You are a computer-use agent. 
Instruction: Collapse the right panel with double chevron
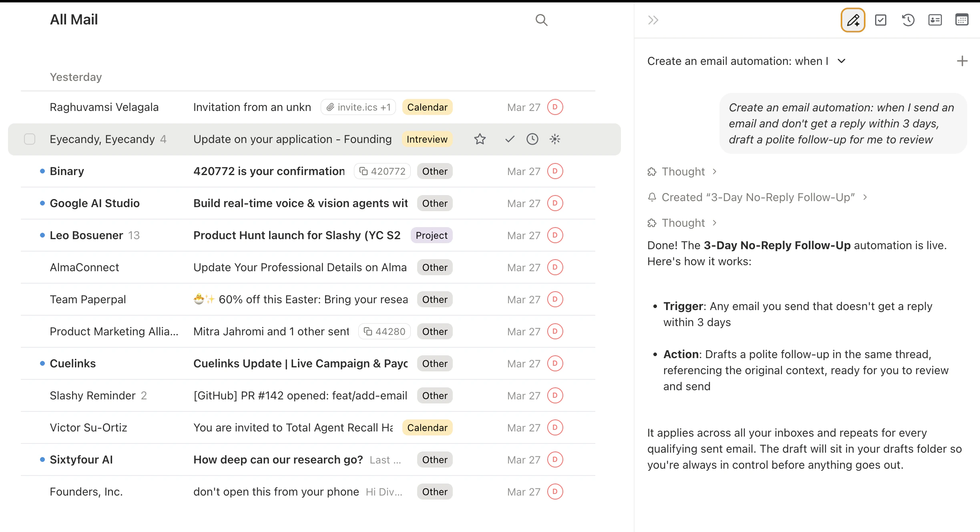pos(653,20)
